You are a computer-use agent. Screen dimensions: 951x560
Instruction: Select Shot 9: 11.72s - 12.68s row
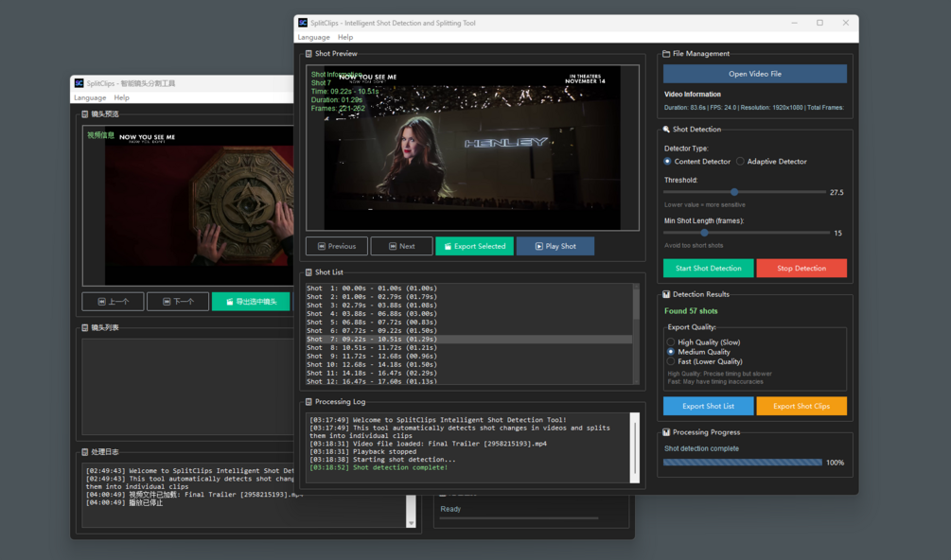point(468,357)
